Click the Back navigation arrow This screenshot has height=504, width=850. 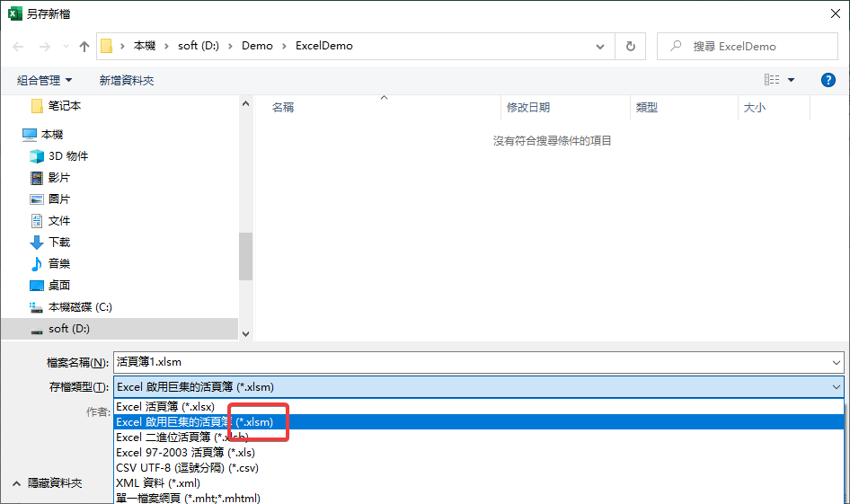19,47
